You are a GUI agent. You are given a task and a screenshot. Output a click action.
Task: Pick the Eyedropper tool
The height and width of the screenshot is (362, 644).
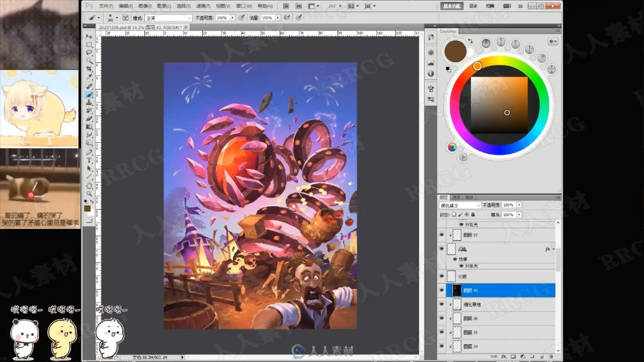tap(89, 77)
